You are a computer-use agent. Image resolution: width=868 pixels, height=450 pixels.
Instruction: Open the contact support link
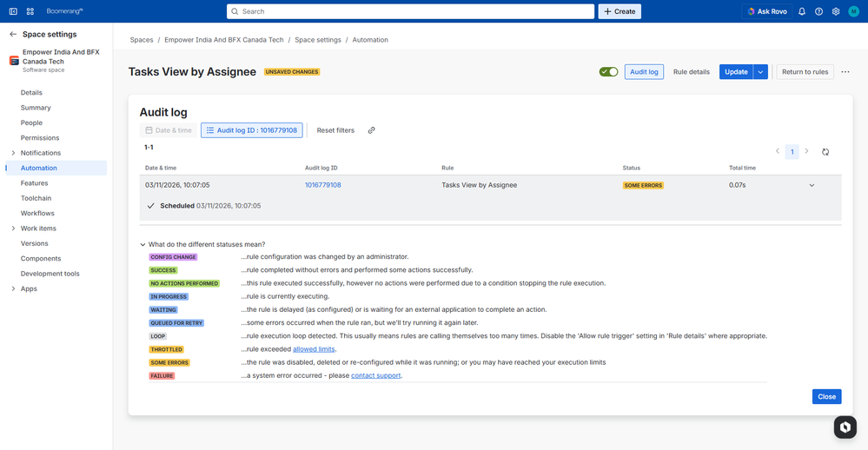[376, 375]
